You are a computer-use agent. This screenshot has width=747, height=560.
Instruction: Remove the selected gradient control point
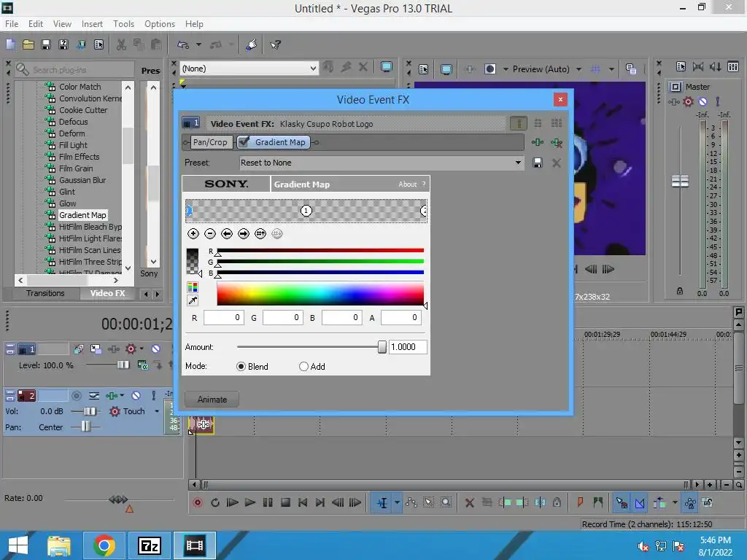pyautogui.click(x=209, y=233)
